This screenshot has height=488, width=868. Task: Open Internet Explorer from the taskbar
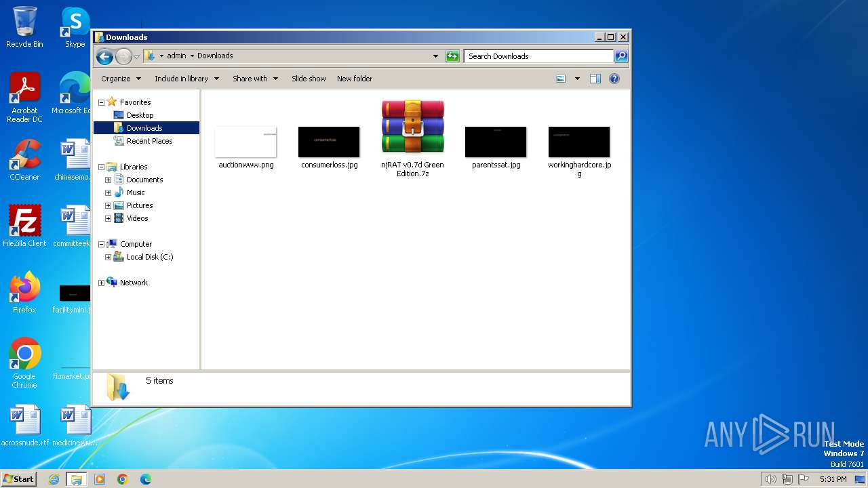tap(54, 479)
